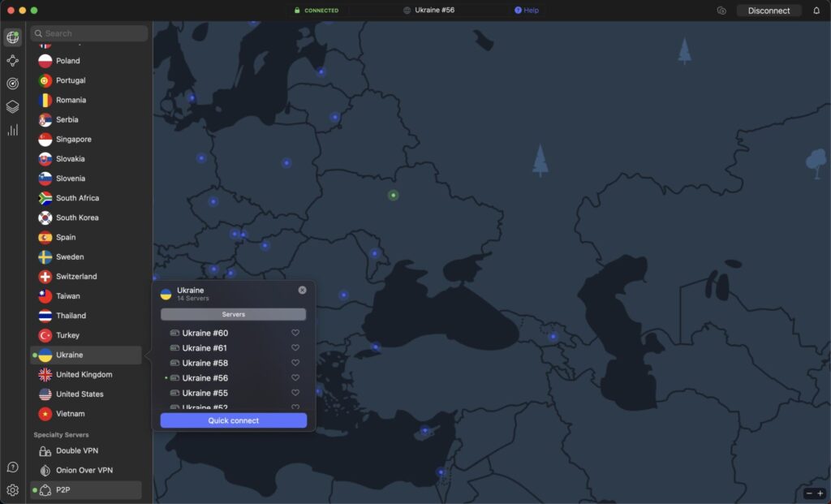
Task: Select Ukraine #61 server
Action: (x=204, y=347)
